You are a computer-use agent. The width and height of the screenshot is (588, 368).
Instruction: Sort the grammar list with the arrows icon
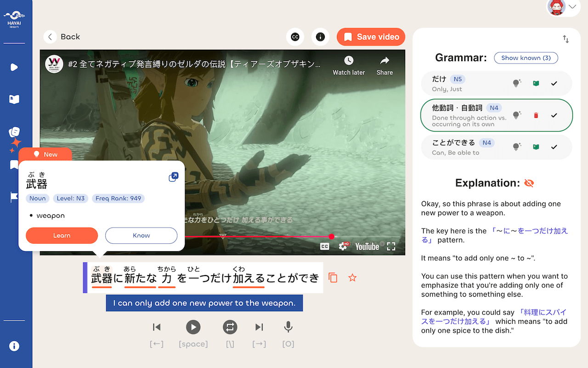click(565, 39)
